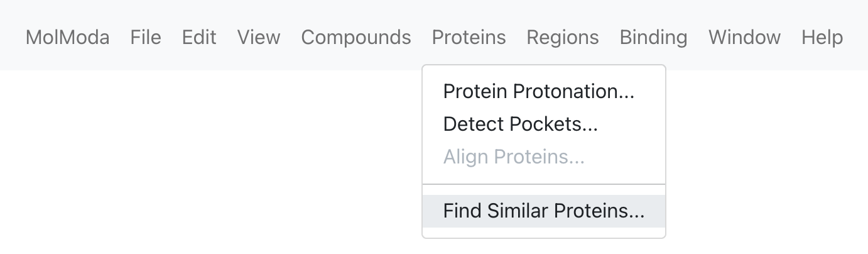The width and height of the screenshot is (868, 254).
Task: Open the MolModa application menu
Action: click(x=67, y=37)
